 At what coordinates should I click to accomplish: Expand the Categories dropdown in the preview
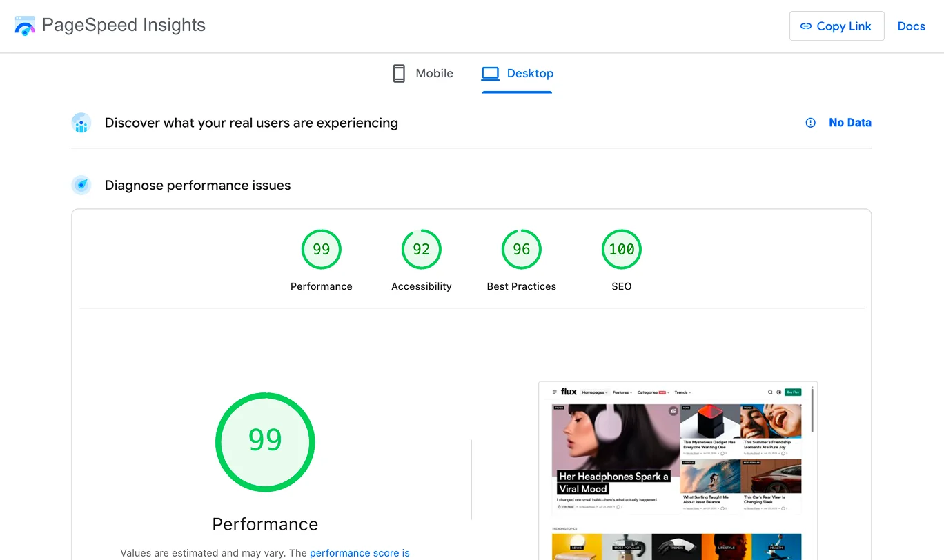[x=653, y=392]
